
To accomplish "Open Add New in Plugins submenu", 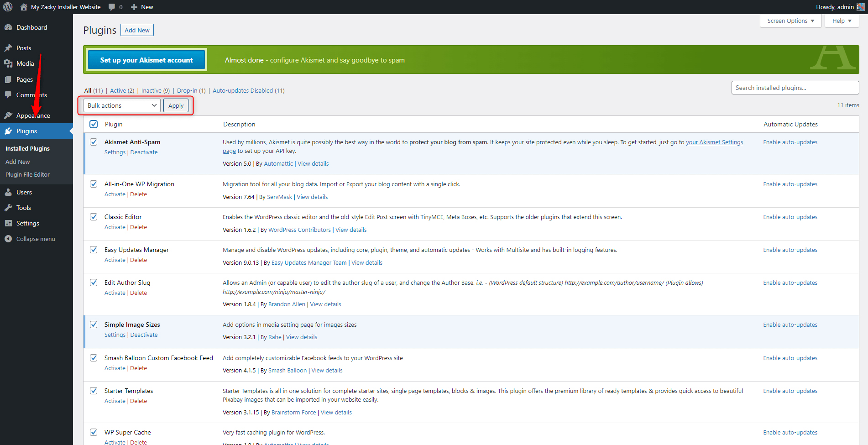I will pos(17,162).
